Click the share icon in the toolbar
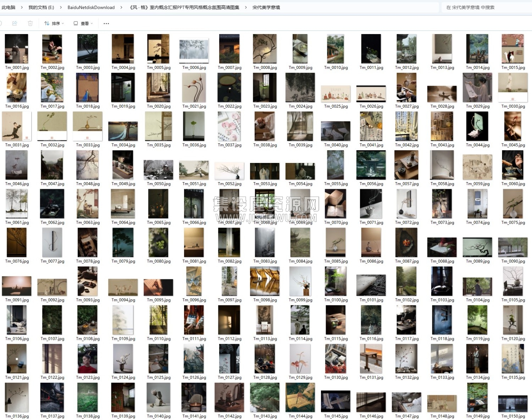The image size is (532, 420). (15, 23)
